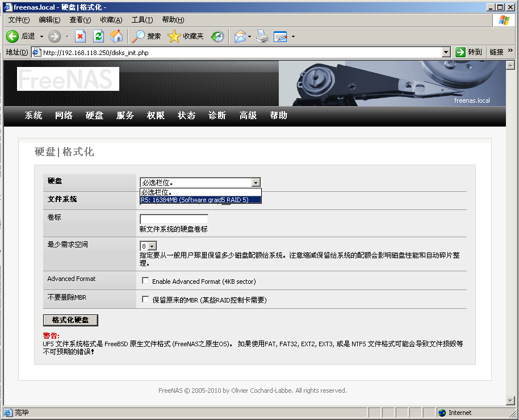Screen dimensions: 519x420
Task: Click the Links (链接) toolbar label
Action: (x=496, y=52)
